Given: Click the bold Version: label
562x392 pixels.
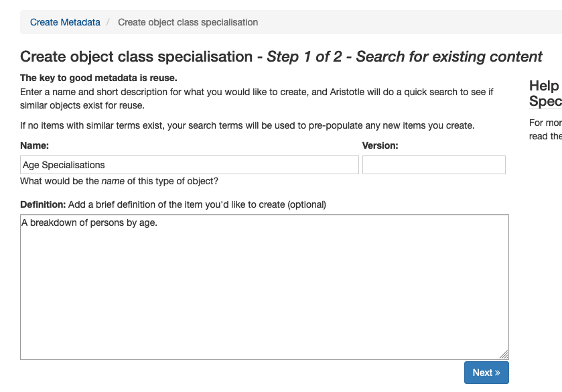Looking at the screenshot, I should 380,145.
